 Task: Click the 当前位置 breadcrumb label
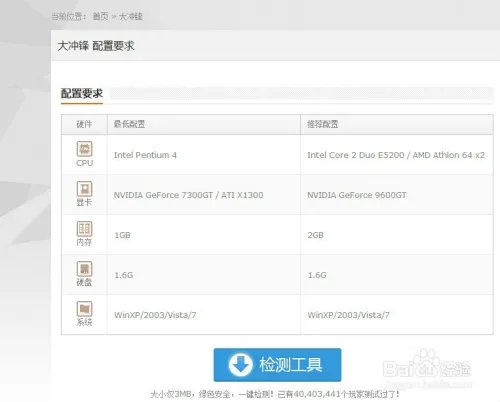[69, 16]
